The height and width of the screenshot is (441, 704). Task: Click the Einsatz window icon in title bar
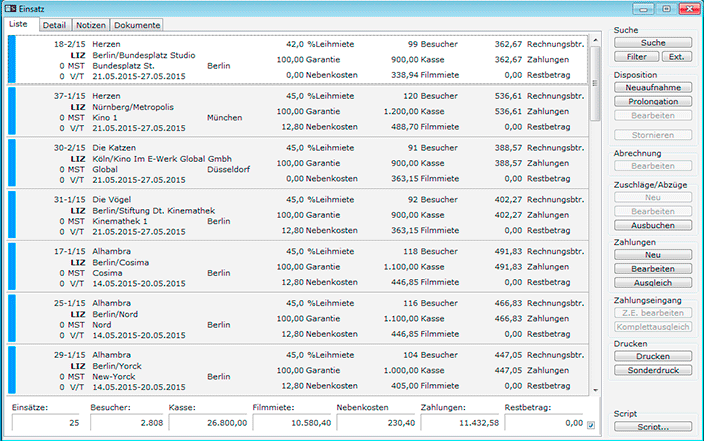[x=10, y=8]
